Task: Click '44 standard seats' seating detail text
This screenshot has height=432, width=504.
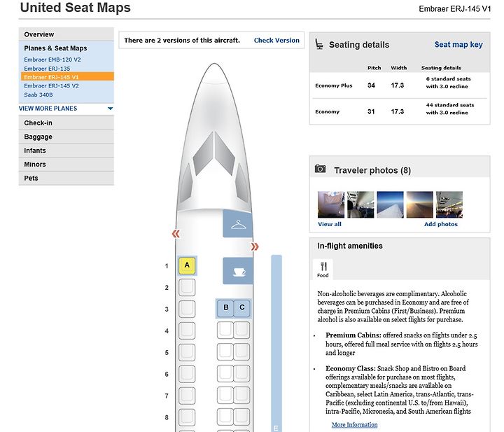Action: [450, 105]
